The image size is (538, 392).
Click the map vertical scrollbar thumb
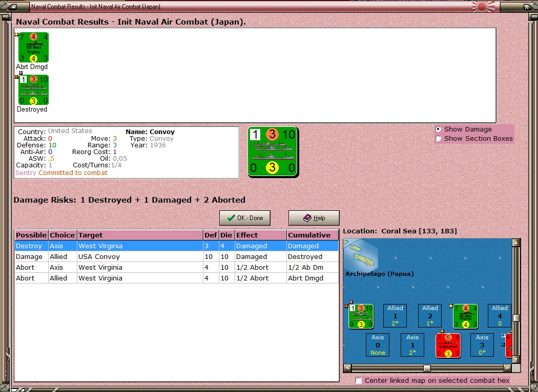pos(516,318)
